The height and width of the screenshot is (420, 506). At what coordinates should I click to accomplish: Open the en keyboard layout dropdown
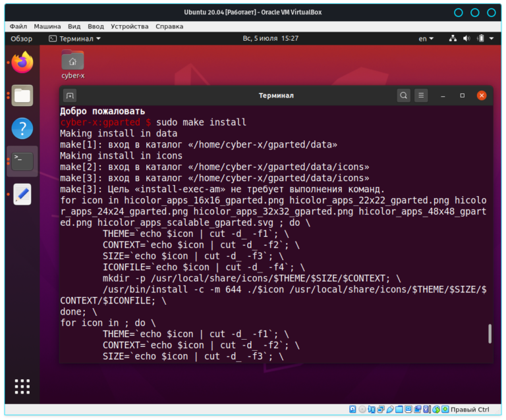[x=426, y=39]
